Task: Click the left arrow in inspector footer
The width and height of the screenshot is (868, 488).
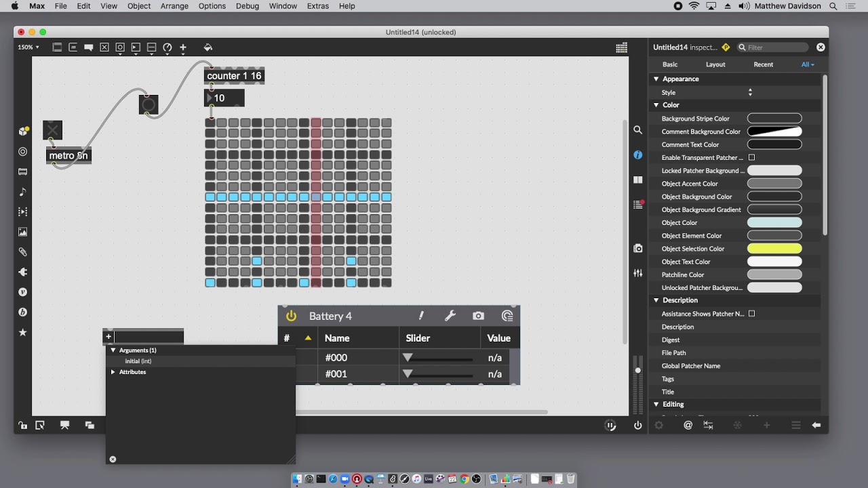Action: coord(816,425)
